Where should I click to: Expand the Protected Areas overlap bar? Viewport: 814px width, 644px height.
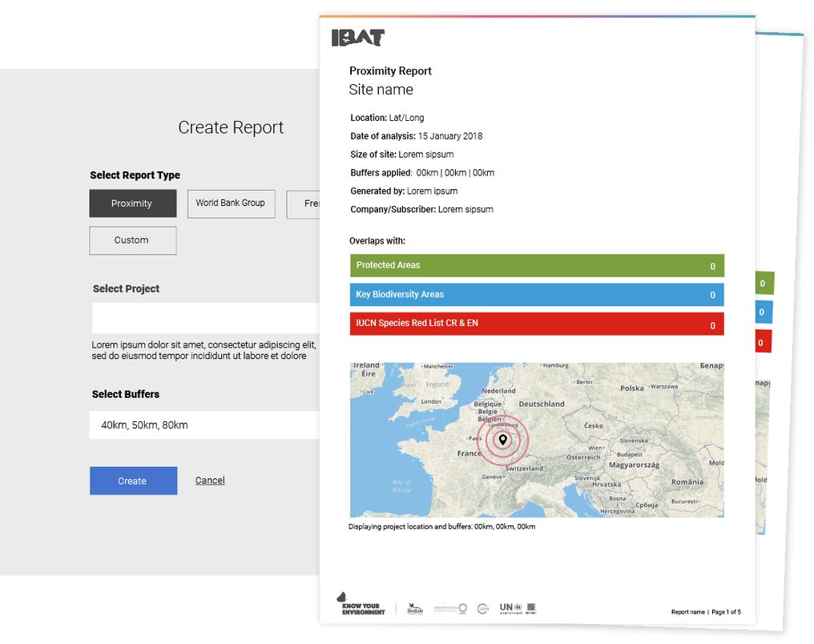pos(535,265)
